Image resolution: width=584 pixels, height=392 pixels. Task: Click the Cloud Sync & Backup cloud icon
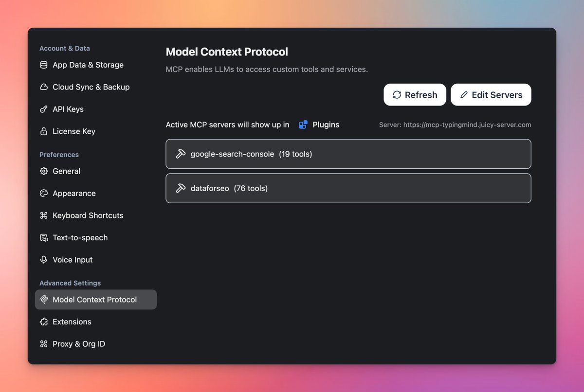point(44,87)
